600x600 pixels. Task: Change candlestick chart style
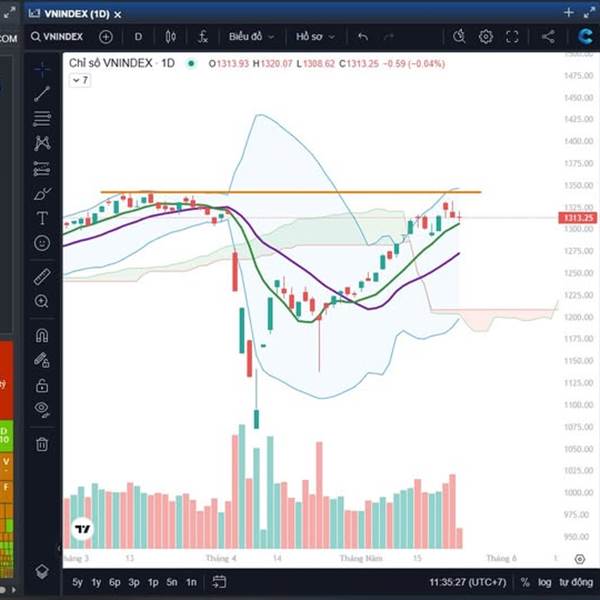171,37
